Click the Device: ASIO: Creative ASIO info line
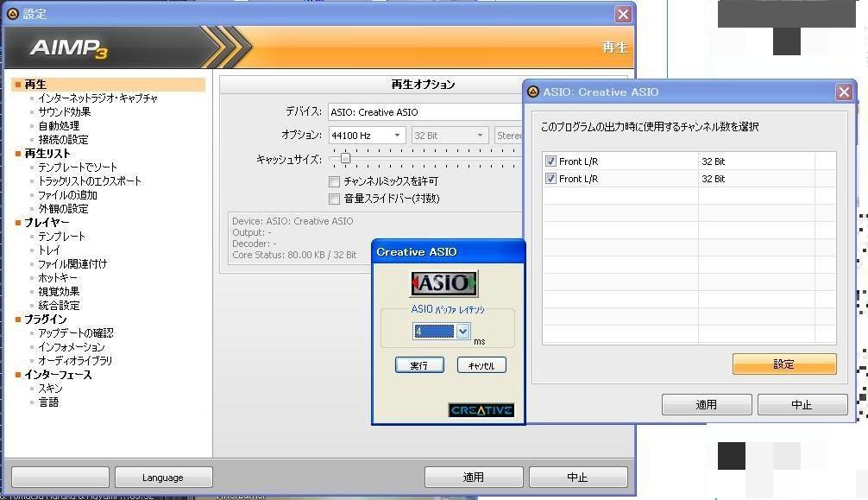 click(x=292, y=220)
